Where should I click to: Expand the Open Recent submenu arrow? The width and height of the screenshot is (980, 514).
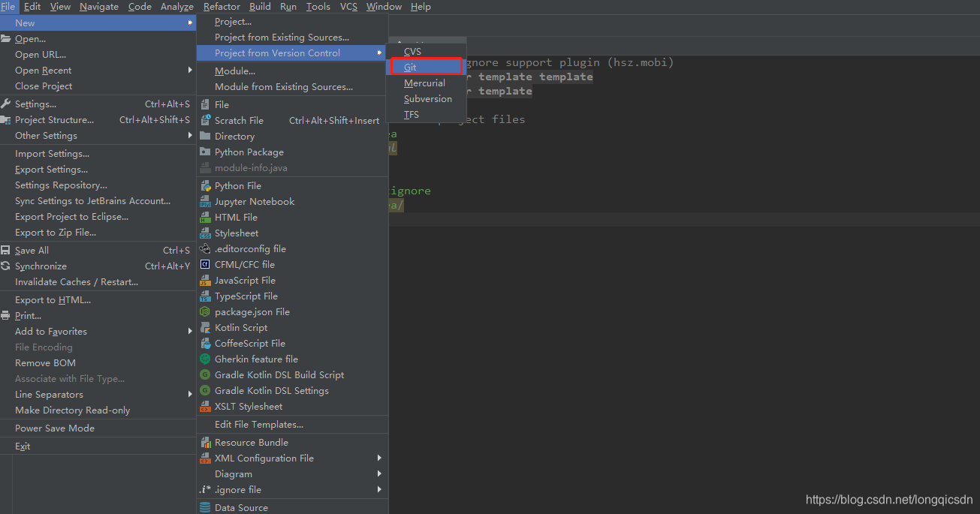point(190,71)
